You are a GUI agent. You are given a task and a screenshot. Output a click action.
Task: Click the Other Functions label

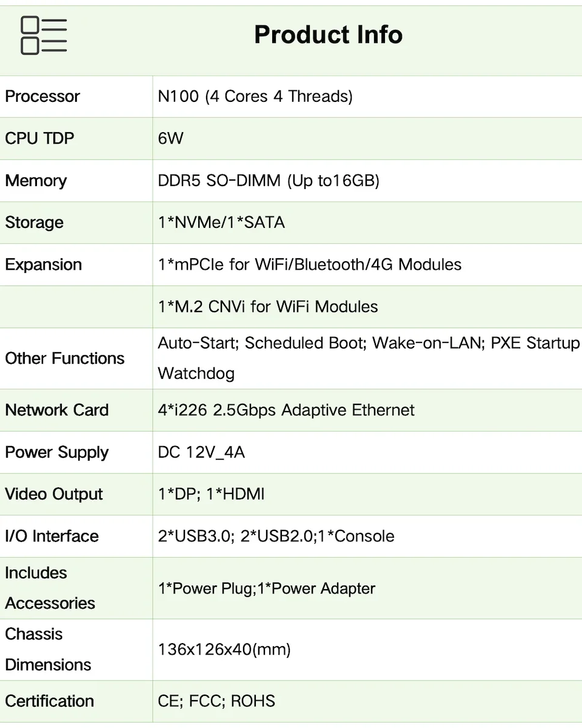click(65, 358)
